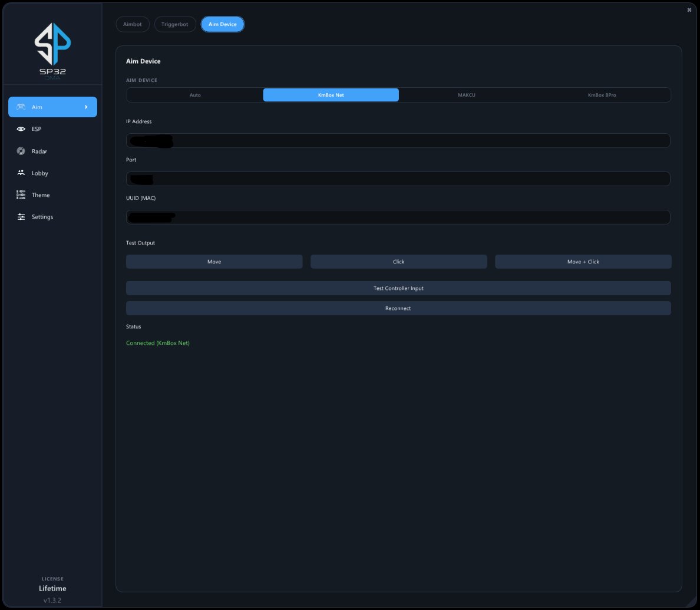Switch to the Aimbot tab
Image resolution: width=700 pixels, height=610 pixels.
pos(133,24)
